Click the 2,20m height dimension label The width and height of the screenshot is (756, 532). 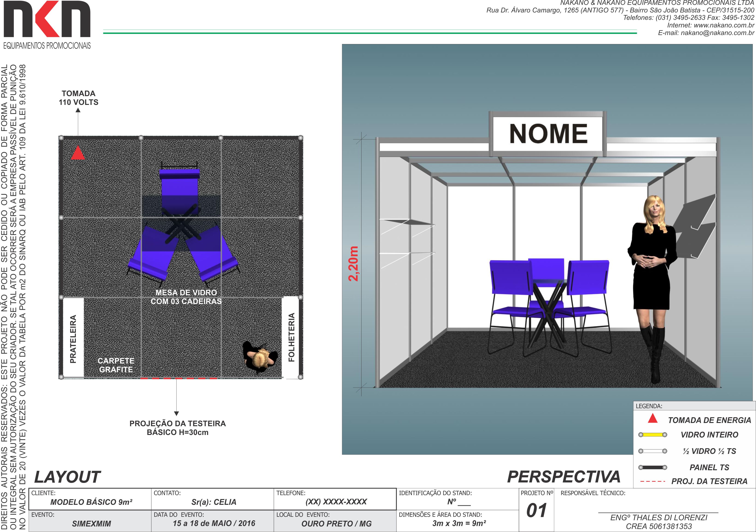[353, 264]
